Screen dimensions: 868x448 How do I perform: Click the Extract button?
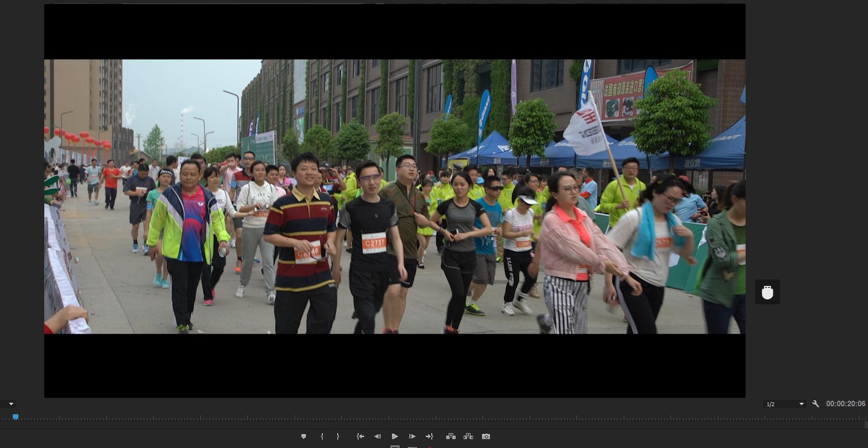pyautogui.click(x=468, y=437)
